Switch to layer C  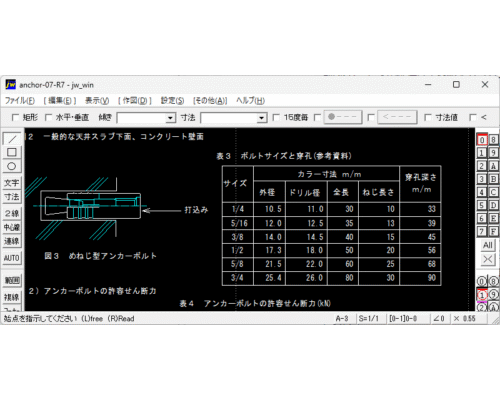(493, 192)
